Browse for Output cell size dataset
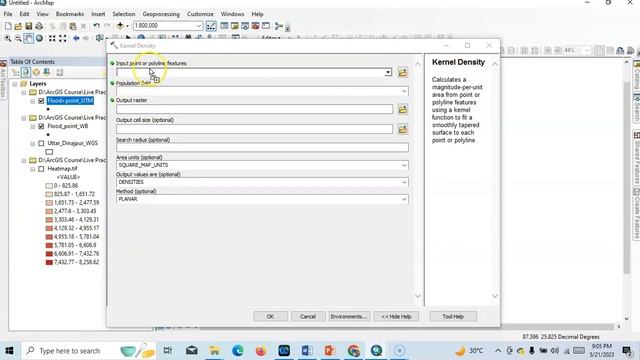640x360 pixels. 403,129
